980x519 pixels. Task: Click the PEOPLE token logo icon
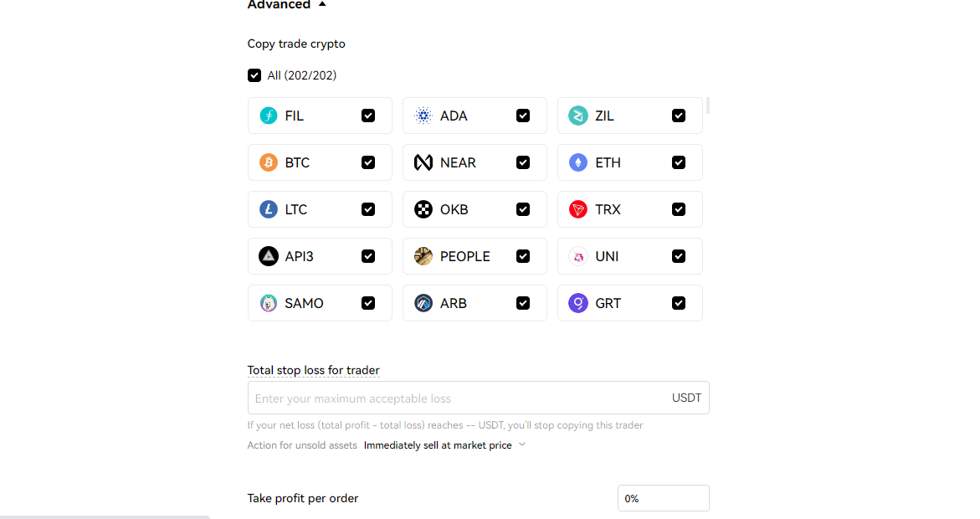[423, 256]
